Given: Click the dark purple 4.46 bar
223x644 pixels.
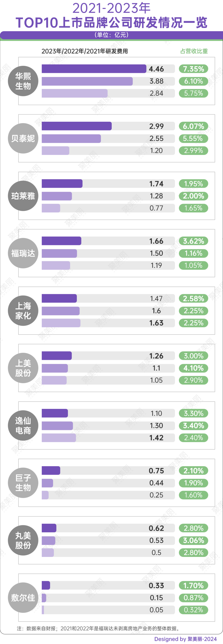Looking at the screenshot, I should [94, 69].
